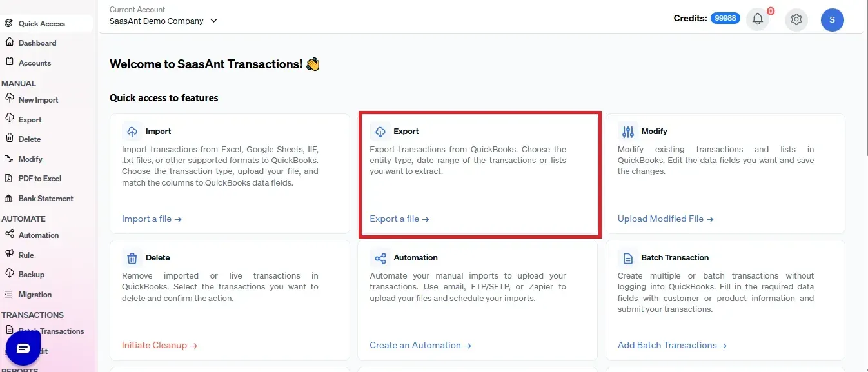Click the Accounts clipboard icon

[x=9, y=63]
